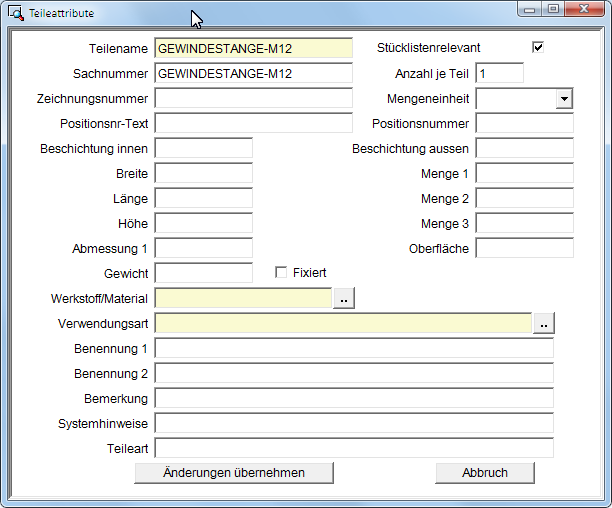Select the Zeichnungsnummer text field
Image resolution: width=612 pixels, height=508 pixels.
(x=254, y=98)
